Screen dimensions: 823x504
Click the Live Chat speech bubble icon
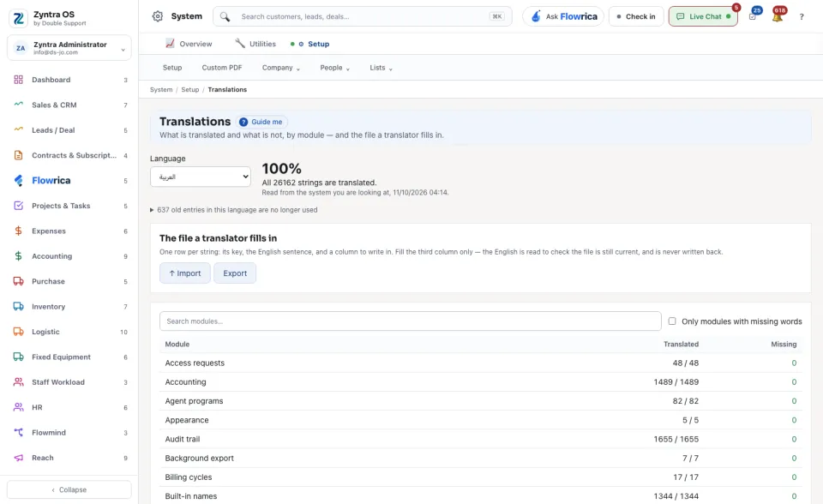click(680, 16)
